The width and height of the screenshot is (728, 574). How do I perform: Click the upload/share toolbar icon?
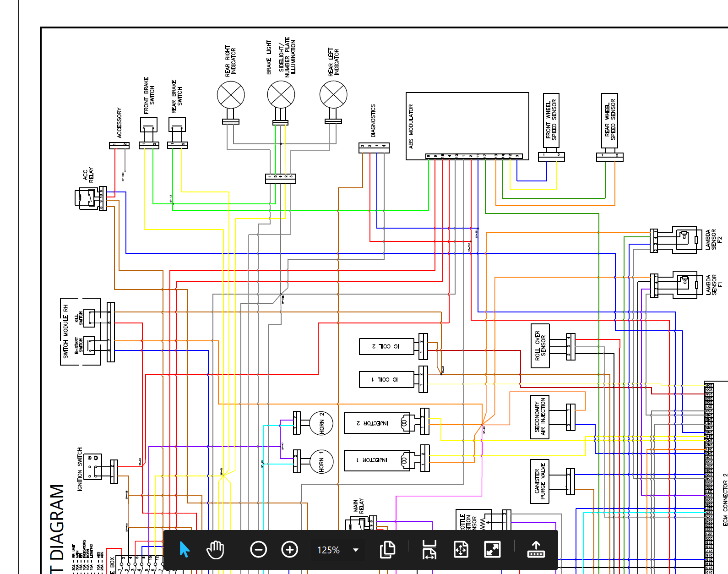(536, 549)
